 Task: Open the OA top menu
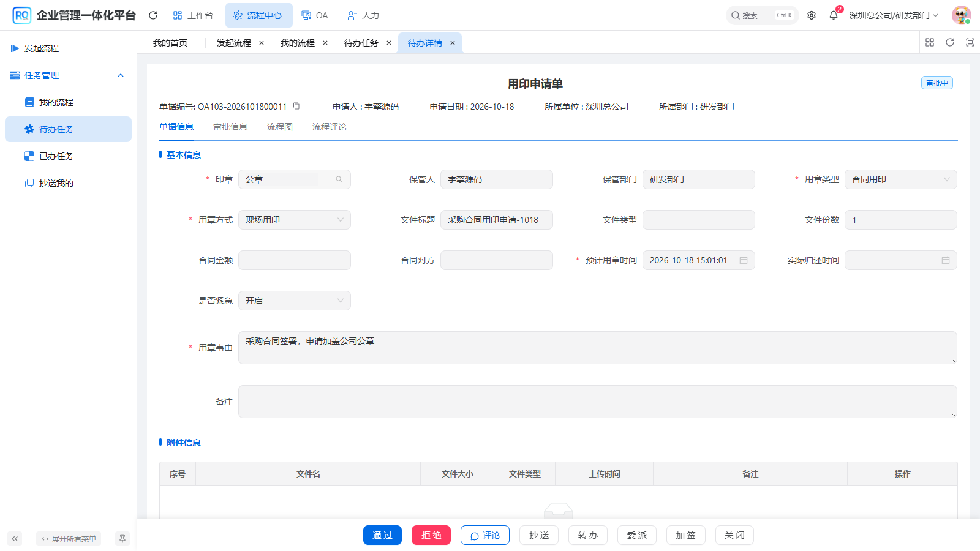coord(315,15)
